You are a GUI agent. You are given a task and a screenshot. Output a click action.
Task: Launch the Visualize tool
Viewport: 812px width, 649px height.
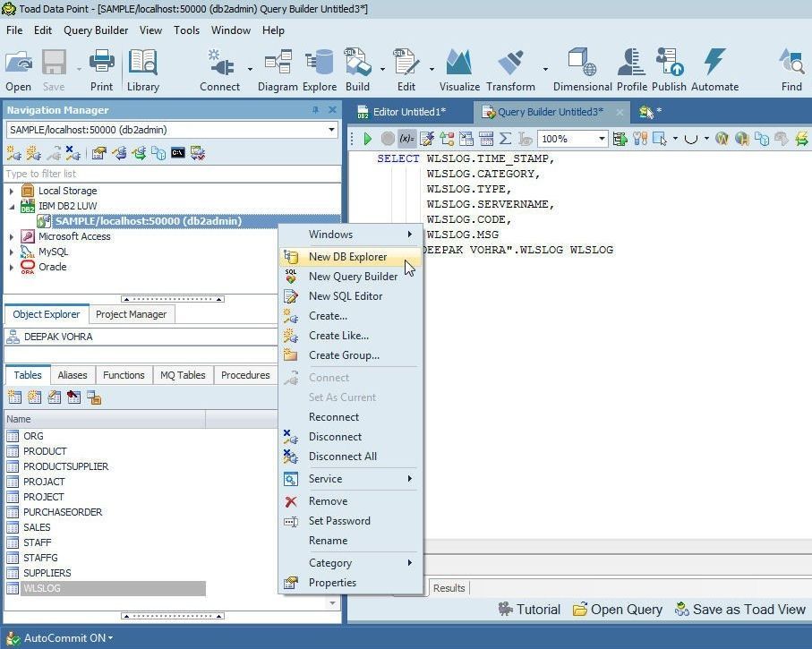[x=459, y=70]
